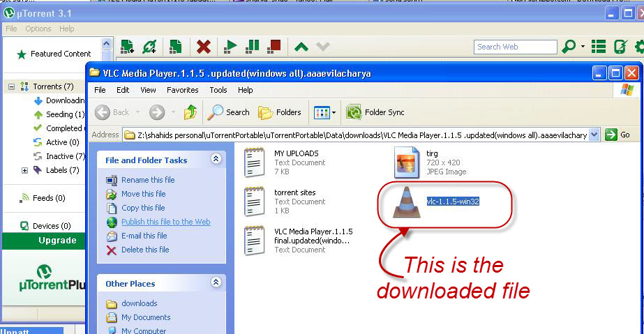Click Copy this file link
This screenshot has height=334, width=644.
coord(143,208)
